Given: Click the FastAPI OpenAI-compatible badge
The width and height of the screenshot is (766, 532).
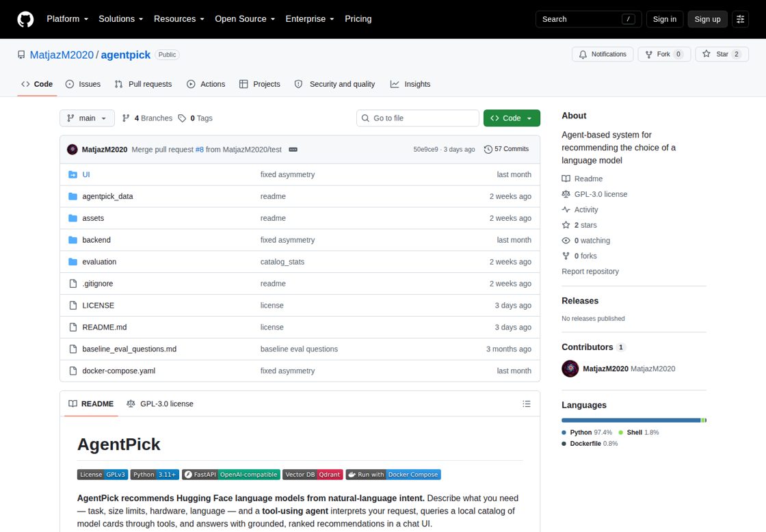Looking at the screenshot, I should click(230, 475).
